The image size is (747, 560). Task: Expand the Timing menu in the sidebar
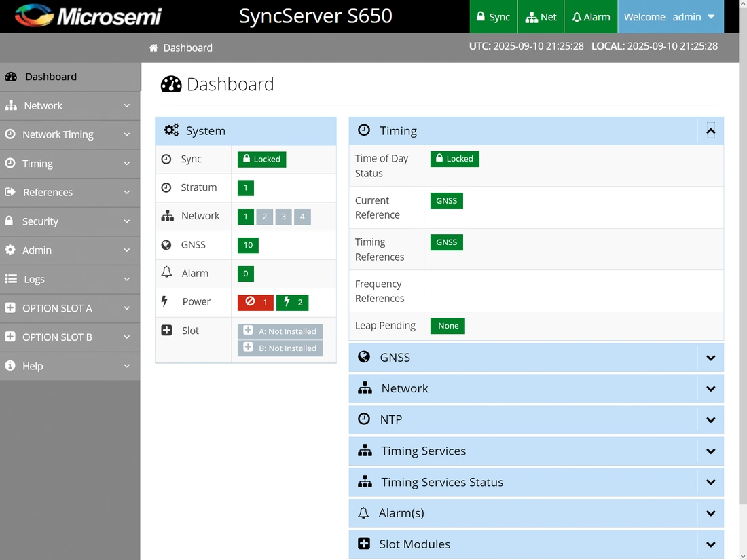pyautogui.click(x=70, y=164)
